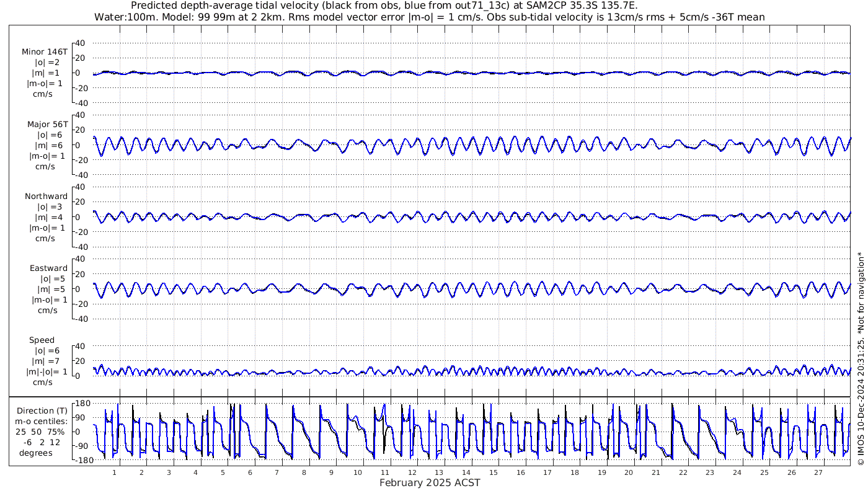The image size is (868, 496).
Task: Click the Speed panel label
Action: tap(42, 340)
